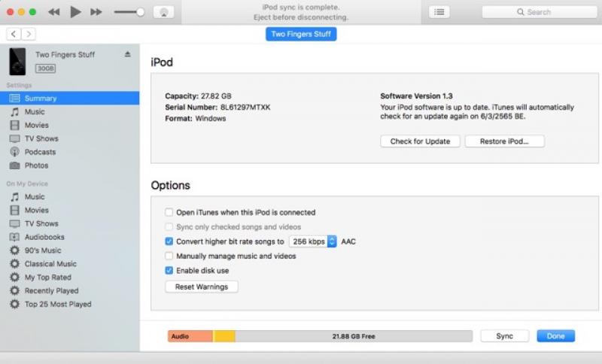
Task: Select the 90's Music playlist
Action: pos(43,250)
